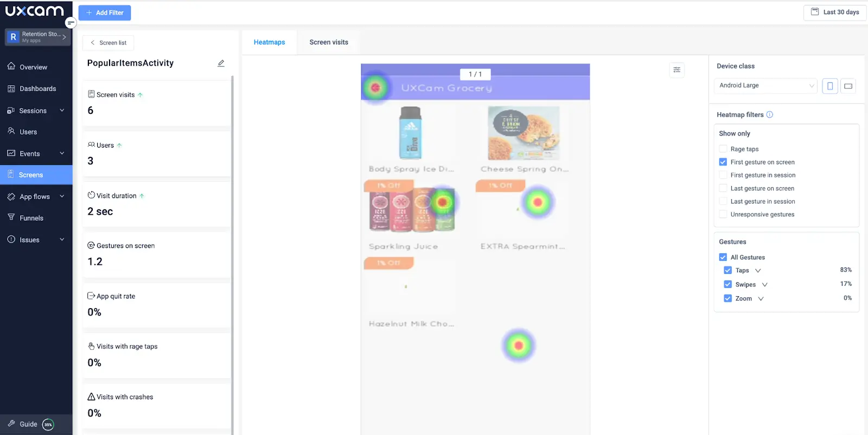Click heatmap hotspot on UXCam Grocery header
Image resolution: width=868 pixels, height=435 pixels.
[x=375, y=87]
